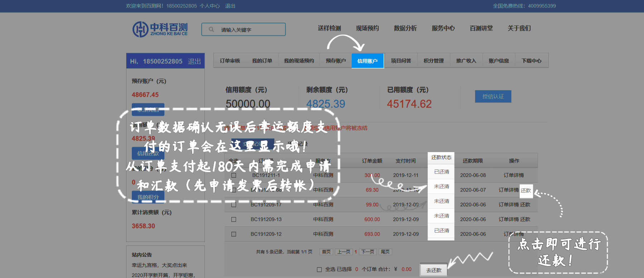The height and width of the screenshot is (278, 644).
Task: Click the Zhong Ke Bai Ce logo
Action: click(160, 29)
